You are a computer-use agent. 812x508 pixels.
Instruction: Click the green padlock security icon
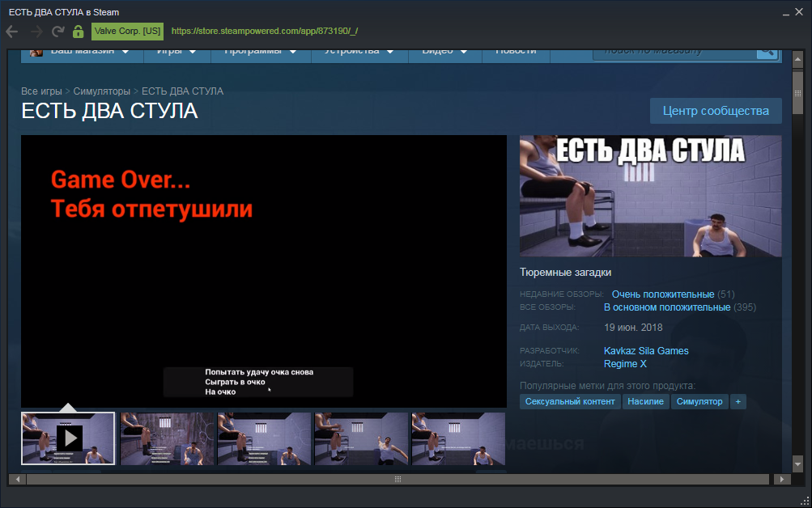click(79, 32)
